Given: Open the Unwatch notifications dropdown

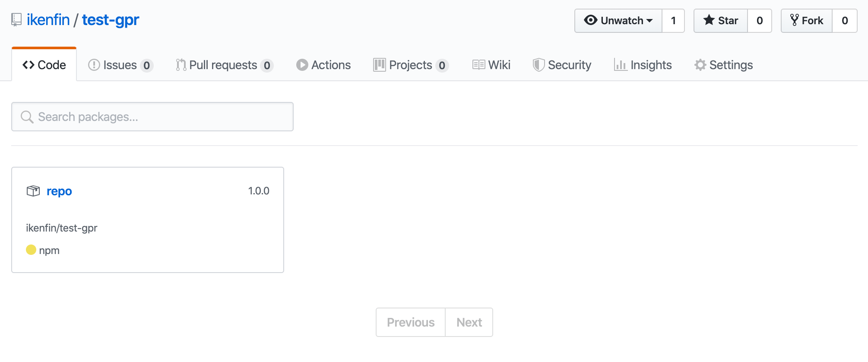Looking at the screenshot, I should (x=618, y=21).
